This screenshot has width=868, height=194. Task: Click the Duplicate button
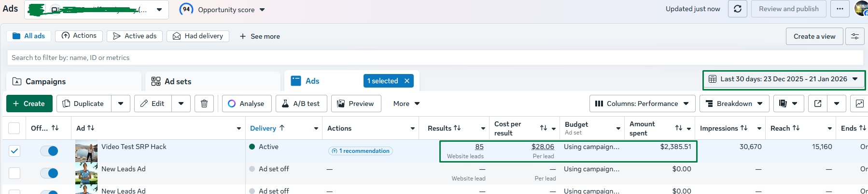pyautogui.click(x=84, y=104)
